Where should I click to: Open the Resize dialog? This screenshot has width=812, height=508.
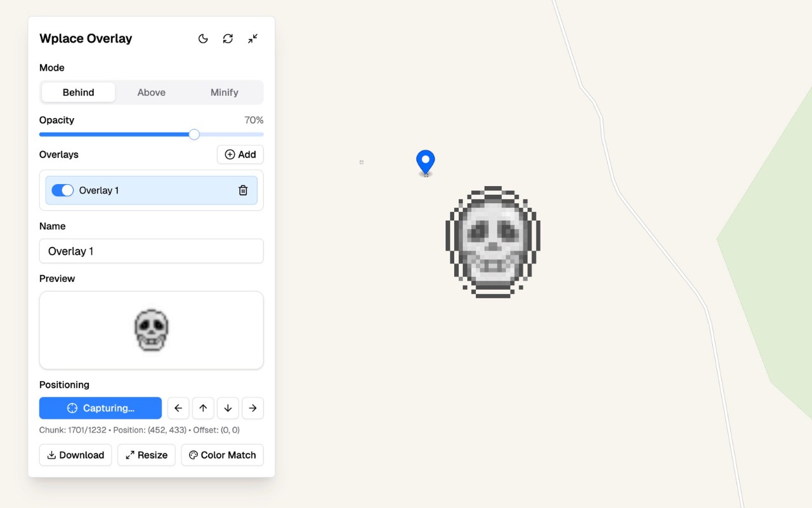(x=146, y=455)
